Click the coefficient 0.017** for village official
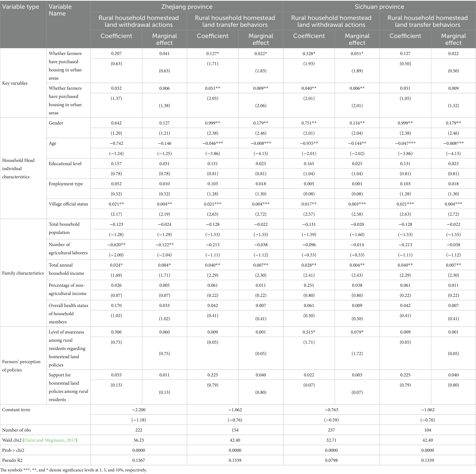 (x=309, y=204)
